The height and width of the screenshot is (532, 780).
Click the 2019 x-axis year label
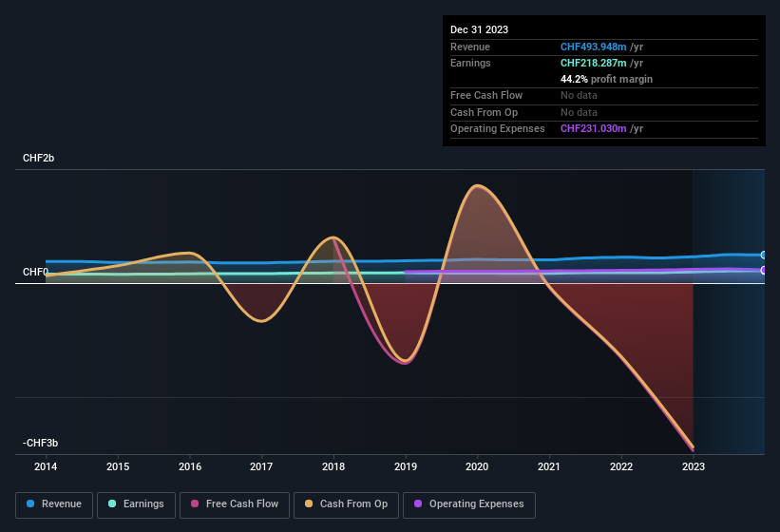click(406, 466)
